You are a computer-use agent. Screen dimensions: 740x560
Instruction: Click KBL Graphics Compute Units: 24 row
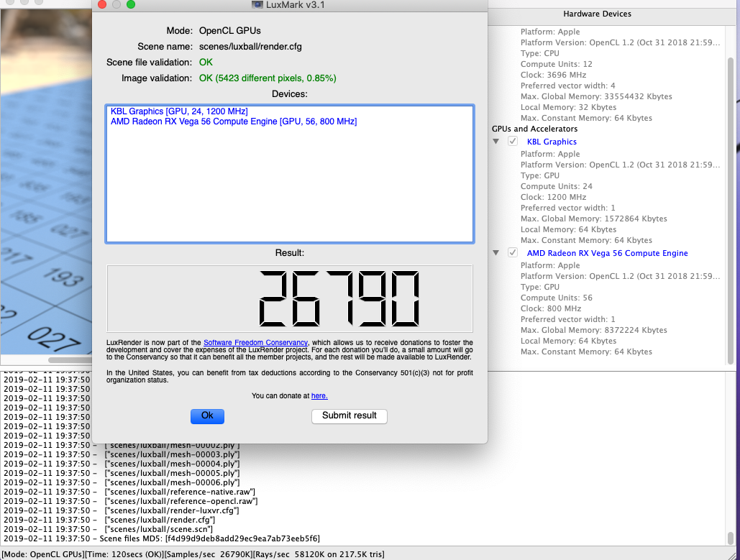click(557, 186)
